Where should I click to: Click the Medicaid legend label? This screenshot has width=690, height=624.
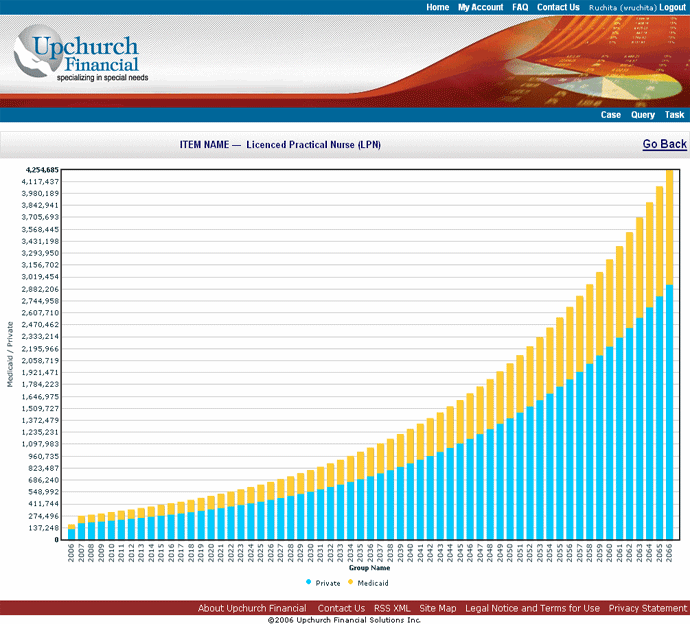[x=373, y=583]
